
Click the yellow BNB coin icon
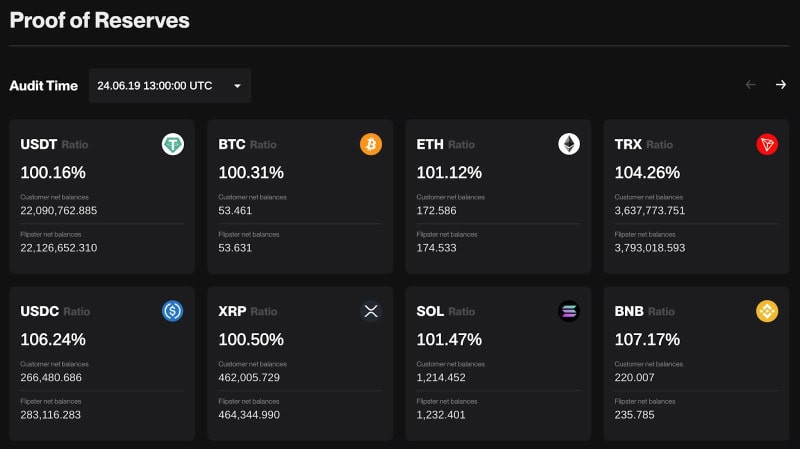(767, 312)
